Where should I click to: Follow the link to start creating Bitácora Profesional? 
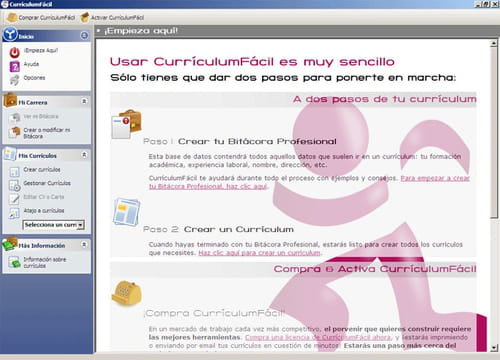pyautogui.click(x=309, y=182)
